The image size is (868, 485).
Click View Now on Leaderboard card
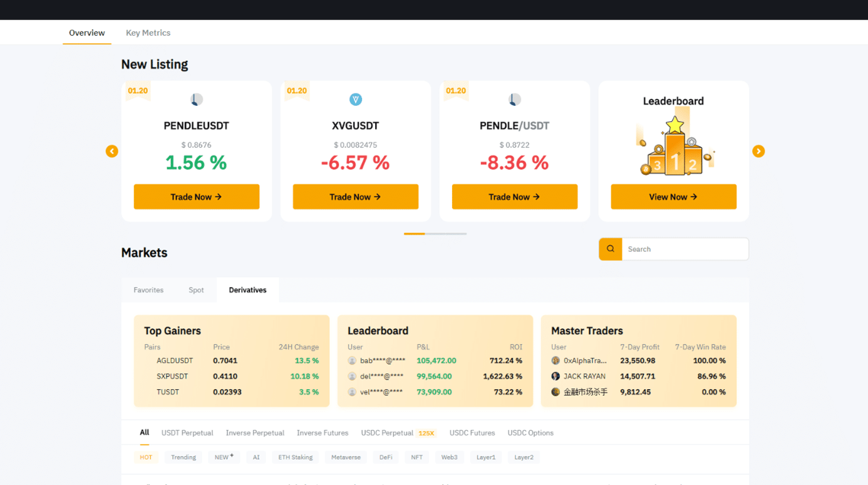point(674,197)
